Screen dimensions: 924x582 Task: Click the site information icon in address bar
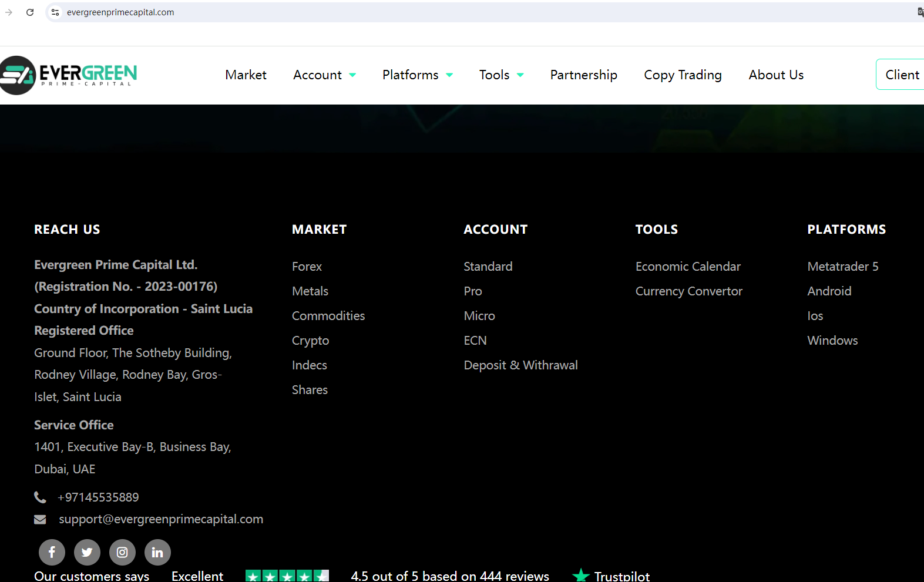(55, 12)
